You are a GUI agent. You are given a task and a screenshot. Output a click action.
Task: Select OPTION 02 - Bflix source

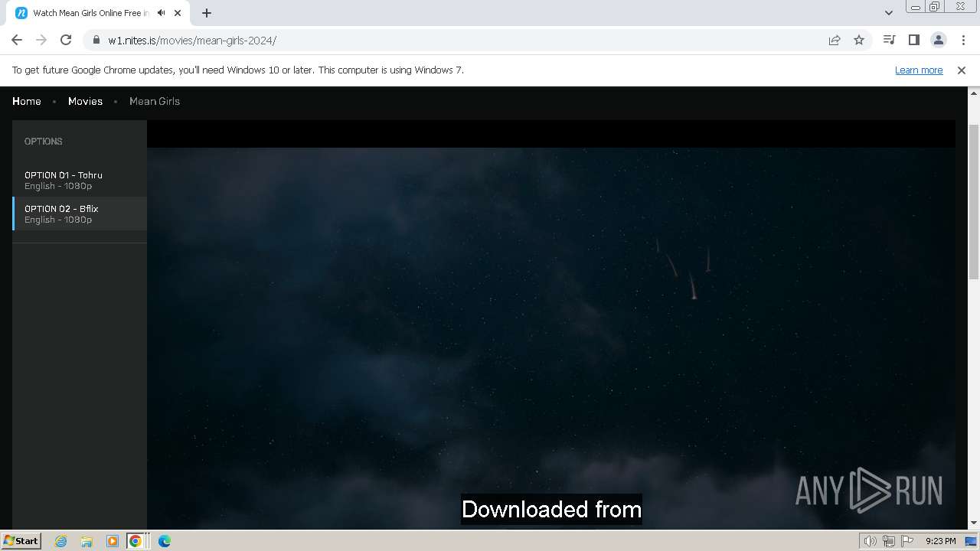[80, 214]
